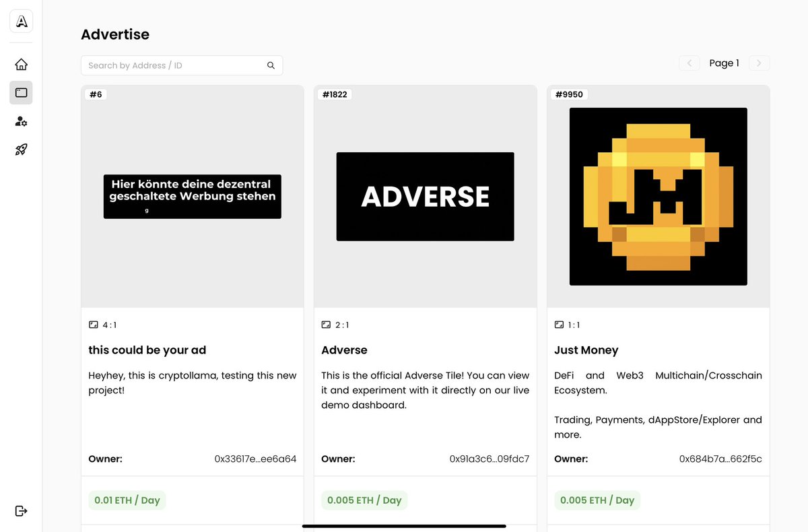Click the horizontal scrollbar at the bottom

click(x=404, y=526)
